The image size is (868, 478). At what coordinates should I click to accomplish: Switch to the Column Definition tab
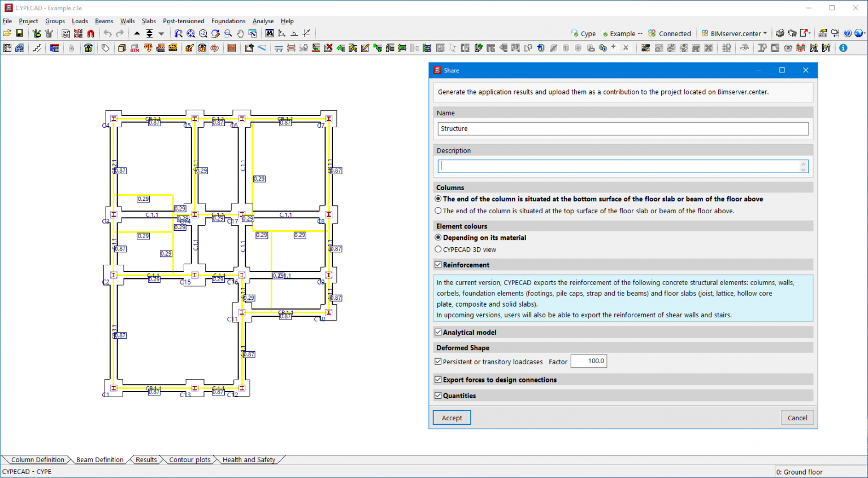38,460
